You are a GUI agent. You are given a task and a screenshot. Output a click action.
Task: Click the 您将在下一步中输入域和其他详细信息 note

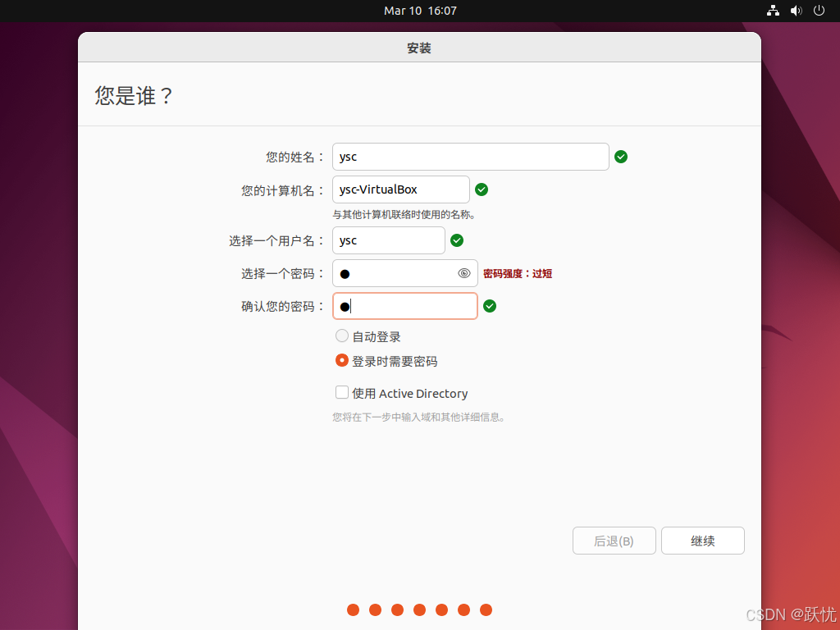click(418, 418)
